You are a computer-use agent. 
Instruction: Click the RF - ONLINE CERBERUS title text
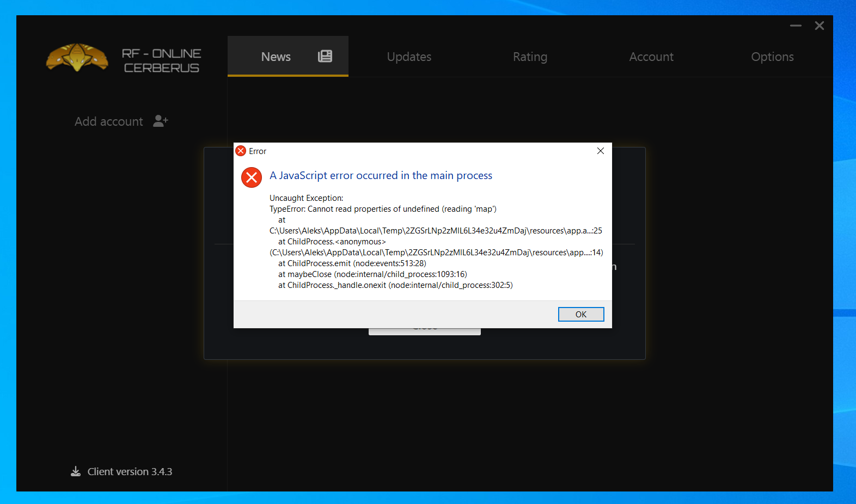(x=162, y=60)
